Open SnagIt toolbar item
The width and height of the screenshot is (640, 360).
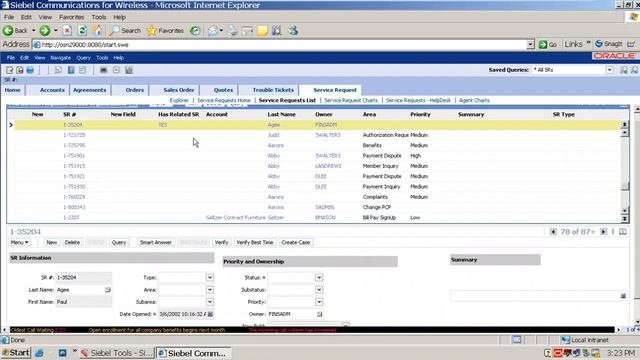[x=609, y=44]
